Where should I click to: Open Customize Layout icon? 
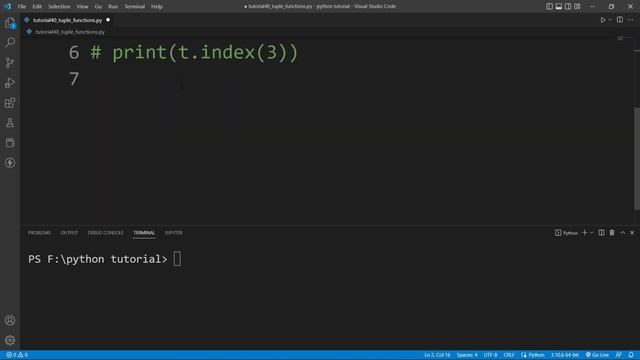coord(577,7)
